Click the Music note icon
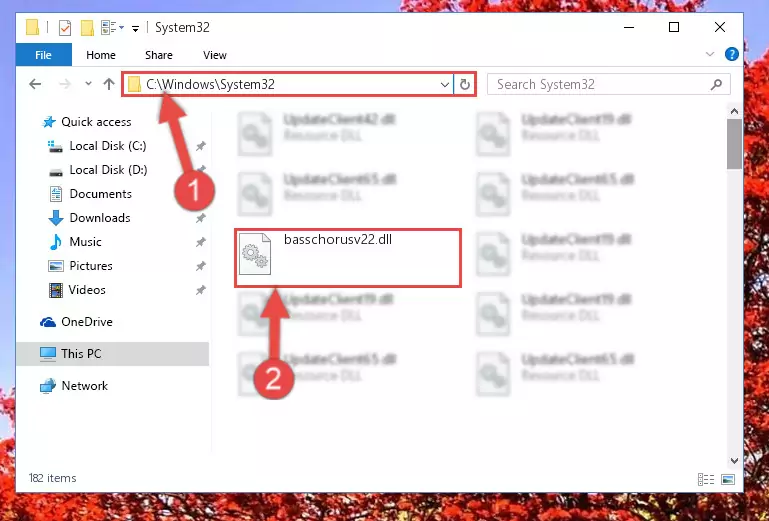Image resolution: width=769 pixels, height=521 pixels. click(56, 242)
